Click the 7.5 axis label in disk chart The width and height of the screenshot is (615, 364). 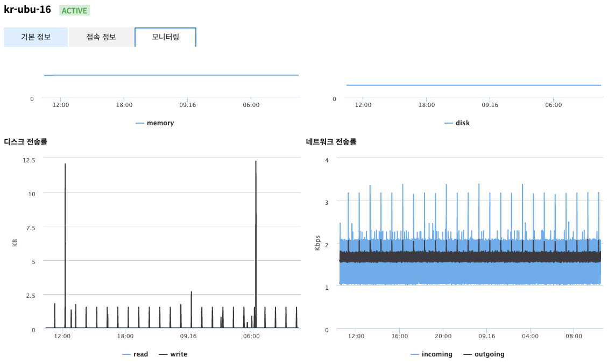click(31, 228)
